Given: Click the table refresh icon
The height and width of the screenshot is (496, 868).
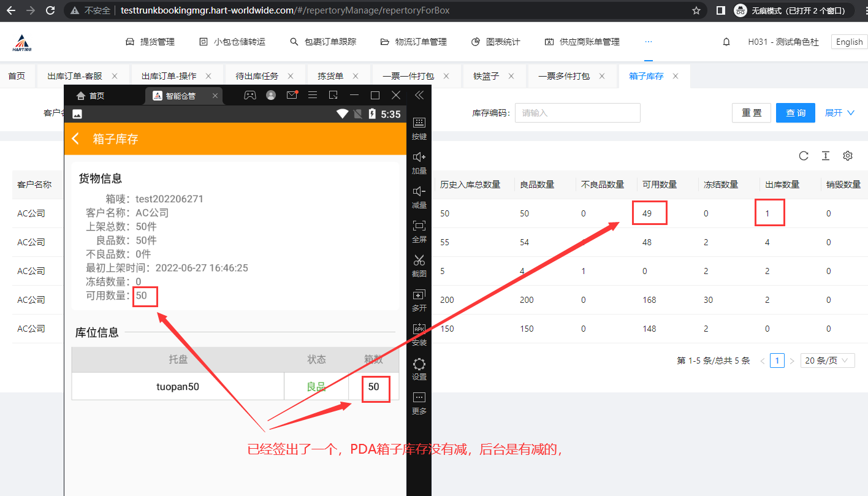Looking at the screenshot, I should (x=804, y=156).
